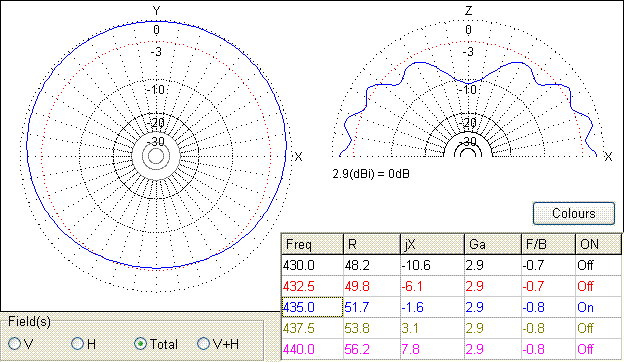Click F/B value in the 435.0 row

548,307
